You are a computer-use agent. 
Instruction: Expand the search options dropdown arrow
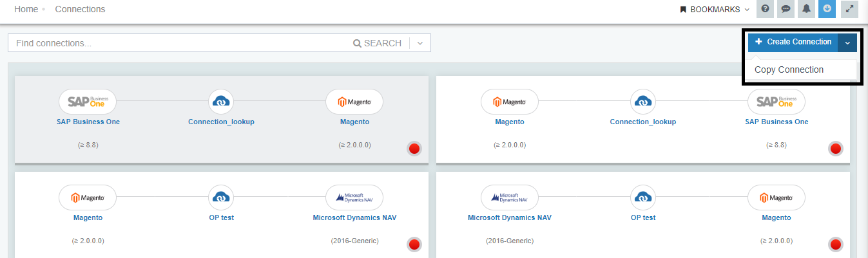tap(420, 43)
